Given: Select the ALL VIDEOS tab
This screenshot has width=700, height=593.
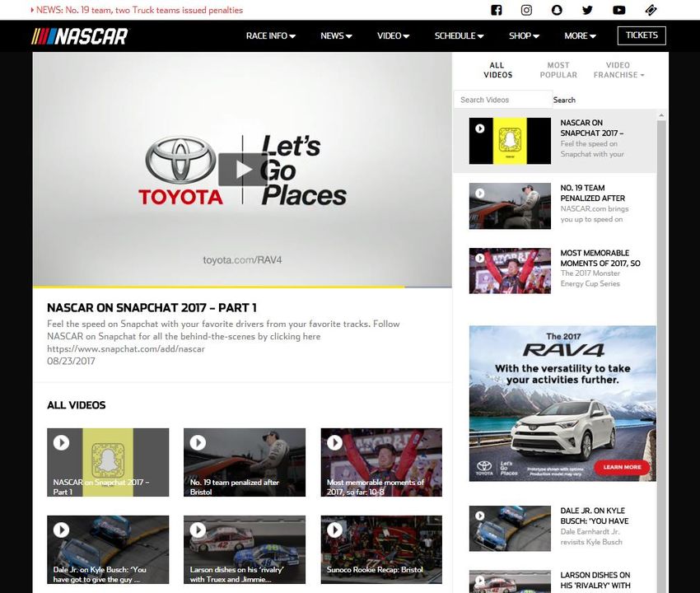Looking at the screenshot, I should click(497, 70).
